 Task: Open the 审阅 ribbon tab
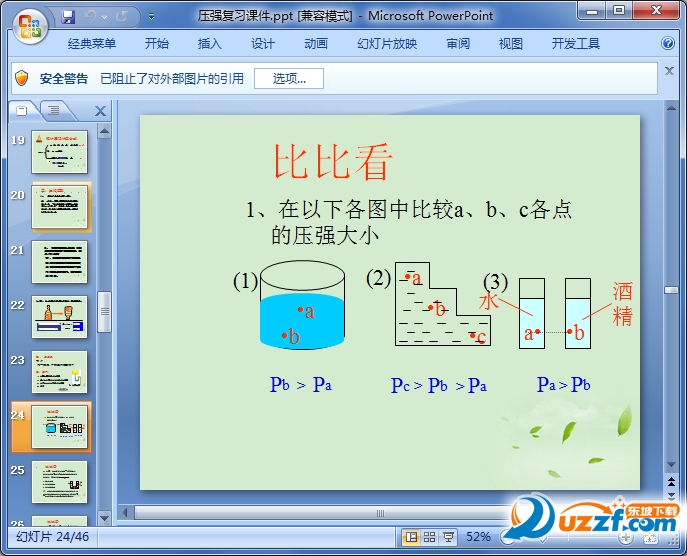[x=458, y=43]
